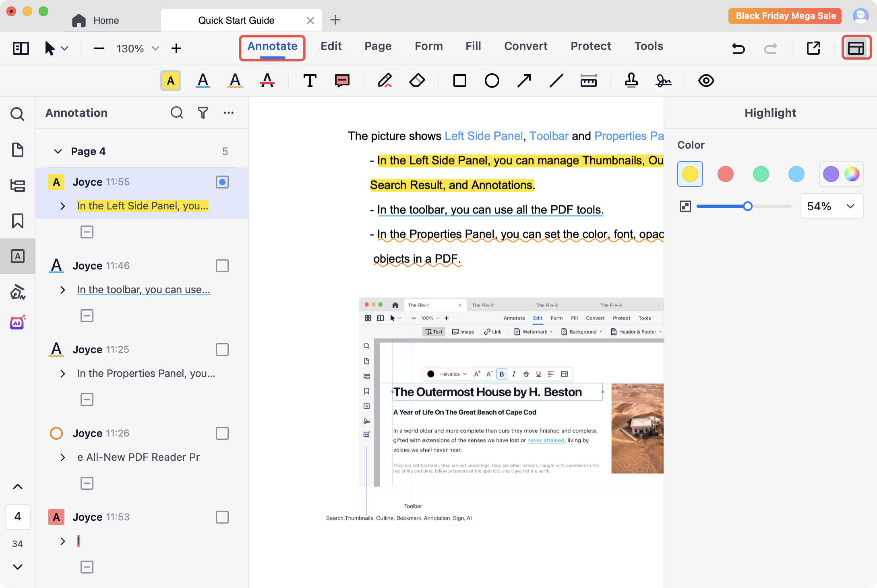Select the Measure ruler tool
The height and width of the screenshot is (588, 877).
(588, 81)
